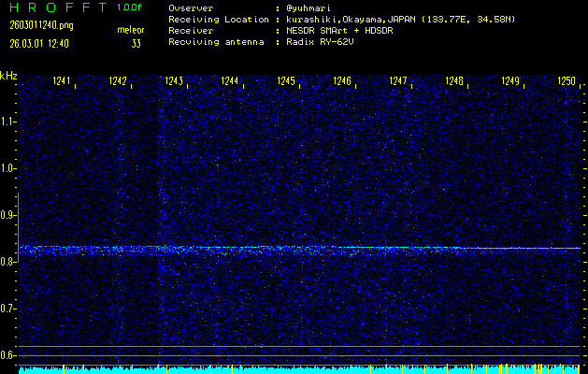
Task: Select the 0.7 frequency axis label
Action: click(7, 309)
